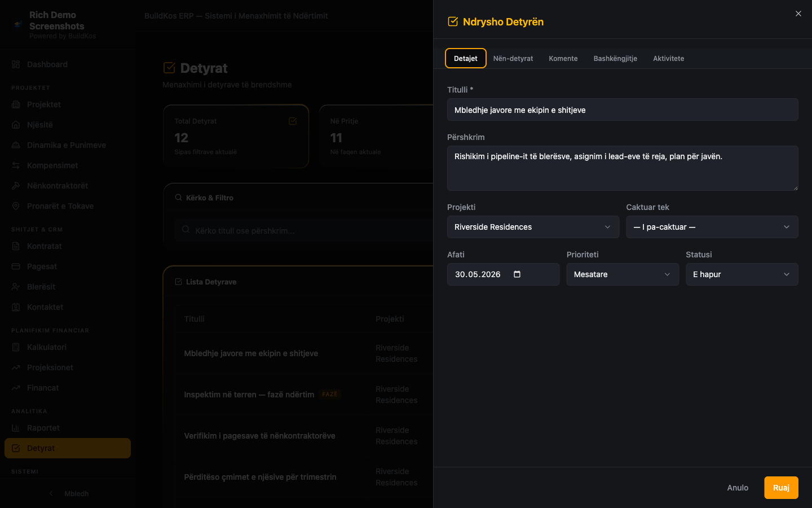The height and width of the screenshot is (508, 812).
Task: Click the search icon beside Kërko & Filtro
Action: 178,198
